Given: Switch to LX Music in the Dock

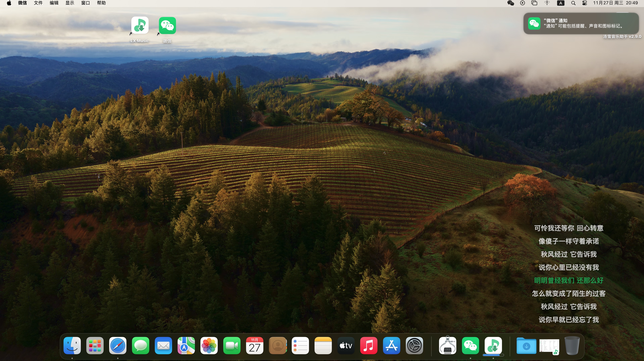Looking at the screenshot, I should tap(493, 346).
